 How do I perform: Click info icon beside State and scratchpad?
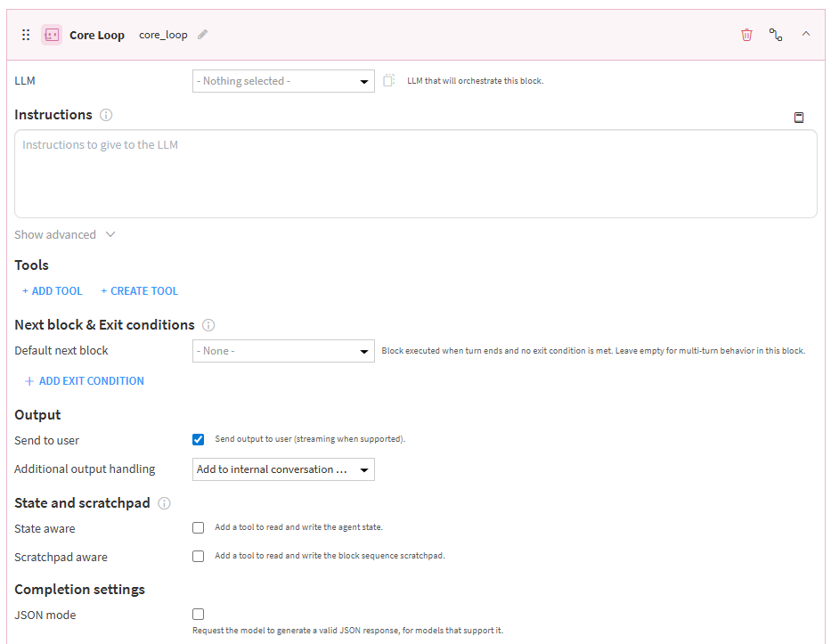click(164, 503)
